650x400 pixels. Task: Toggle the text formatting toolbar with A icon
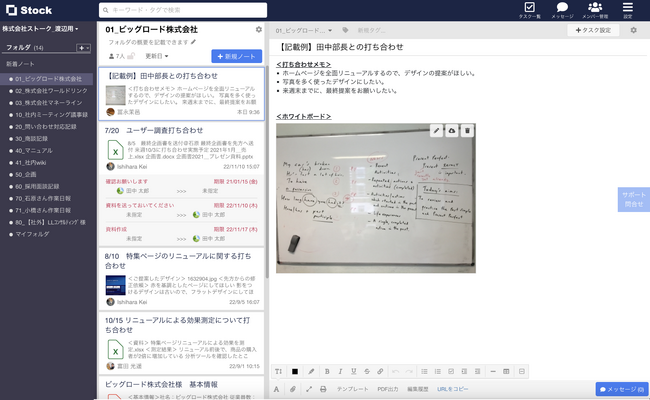click(276, 389)
